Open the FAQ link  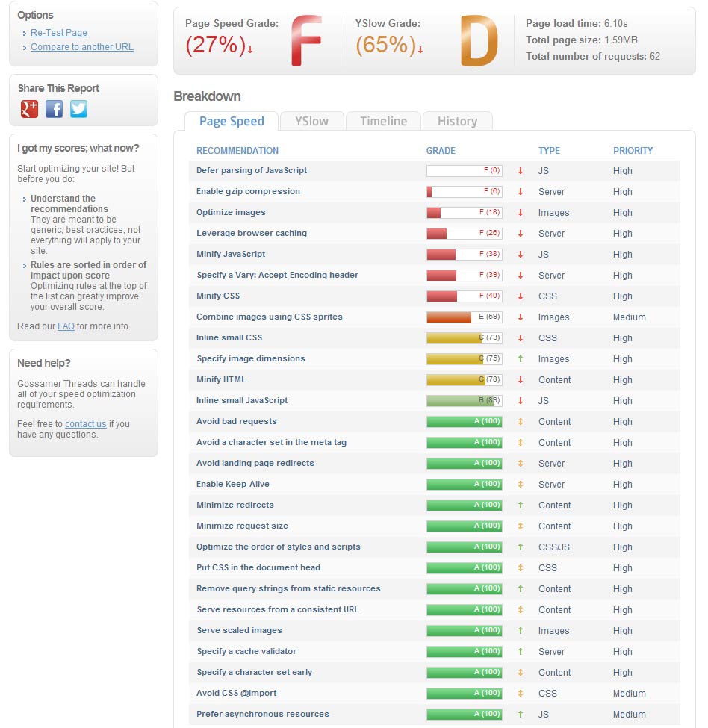click(x=66, y=326)
